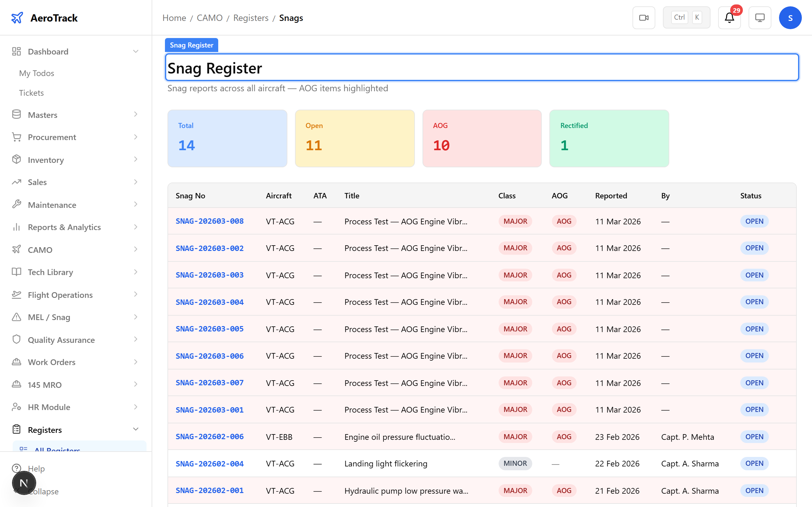Click the Ctrl K search shortcut button
Image resolution: width=812 pixels, height=507 pixels.
click(x=686, y=18)
